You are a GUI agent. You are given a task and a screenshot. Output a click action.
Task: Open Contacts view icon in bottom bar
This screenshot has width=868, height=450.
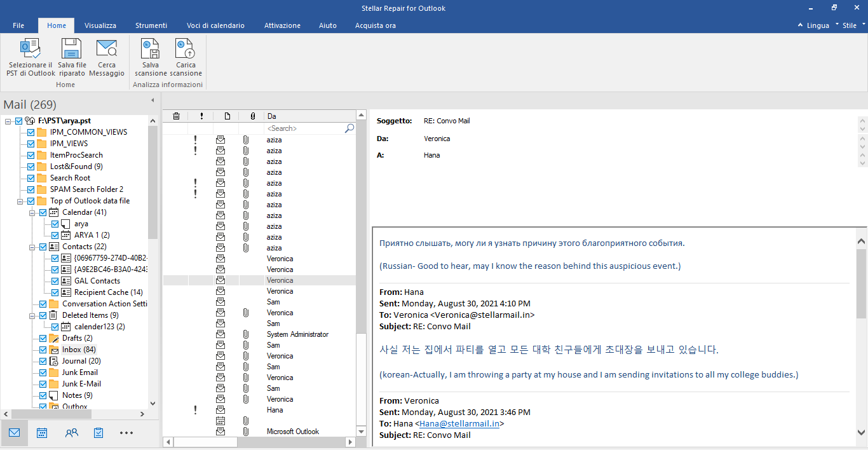click(71, 433)
